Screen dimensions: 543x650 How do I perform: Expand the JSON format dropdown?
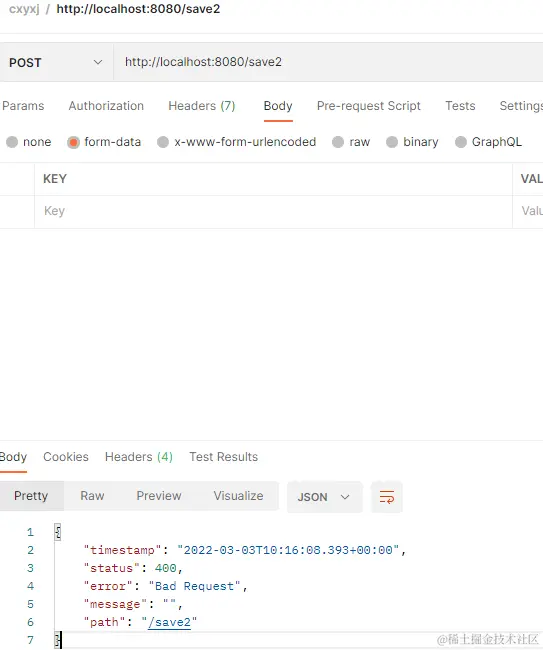(324, 497)
